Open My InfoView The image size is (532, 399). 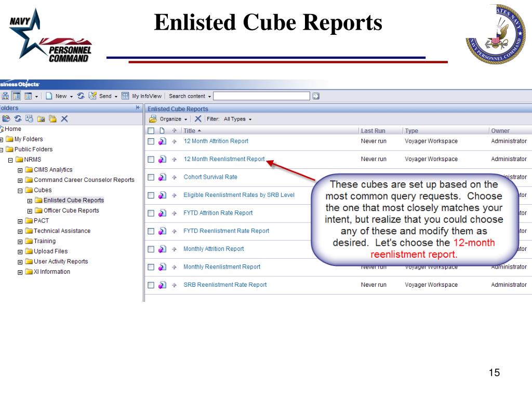pyautogui.click(x=147, y=96)
